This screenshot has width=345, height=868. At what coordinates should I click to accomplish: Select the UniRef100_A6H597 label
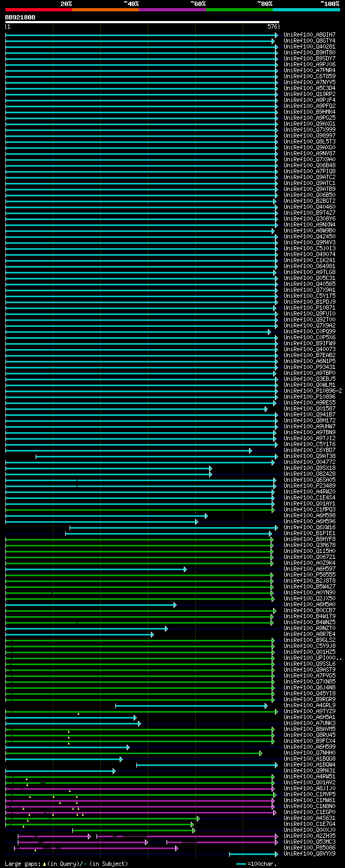309,569
